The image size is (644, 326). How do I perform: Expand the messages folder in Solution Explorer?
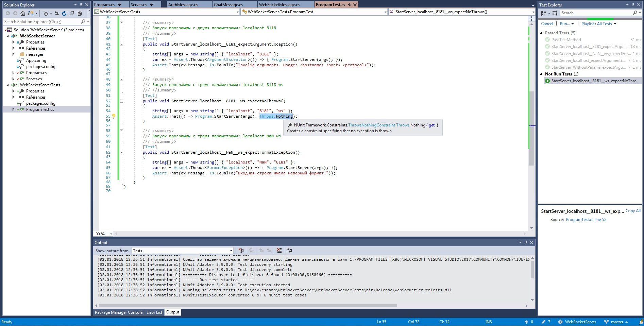click(13, 54)
